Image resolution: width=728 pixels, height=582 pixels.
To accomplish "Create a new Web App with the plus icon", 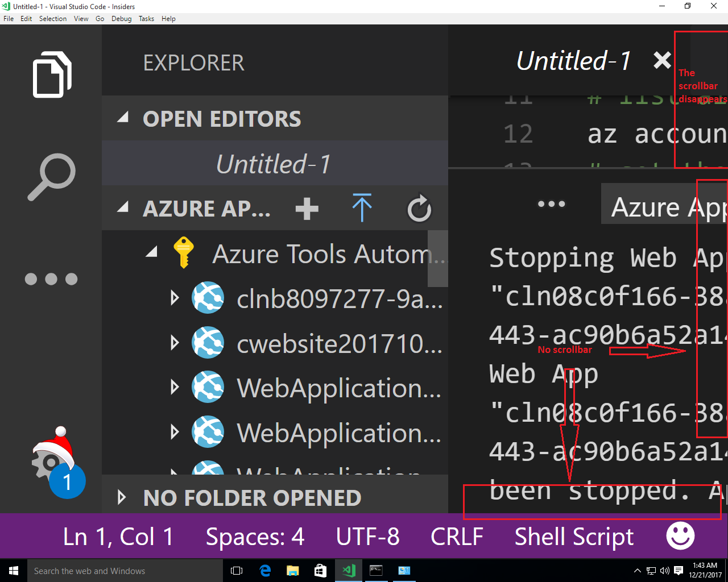I will [x=307, y=209].
